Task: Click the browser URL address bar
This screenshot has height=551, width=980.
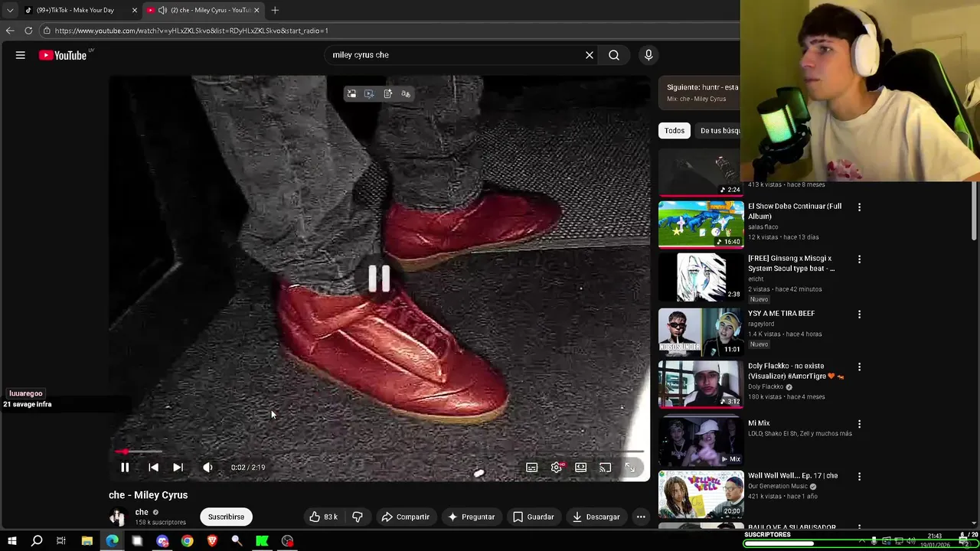Action: 390,31
